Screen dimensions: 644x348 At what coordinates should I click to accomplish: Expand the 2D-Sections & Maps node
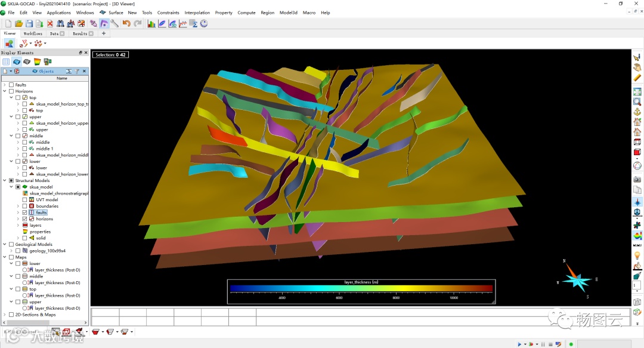(x=5, y=315)
